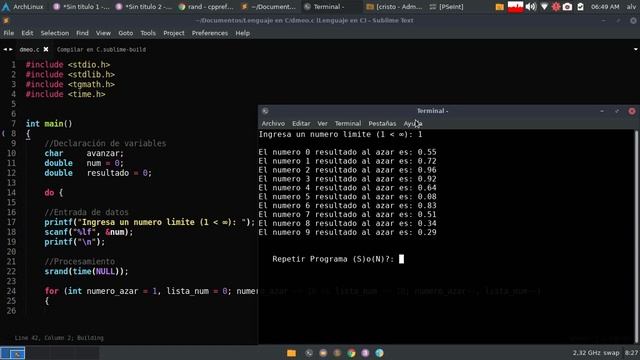
Task: Launch the terminal icon in the dock
Action: (309, 353)
